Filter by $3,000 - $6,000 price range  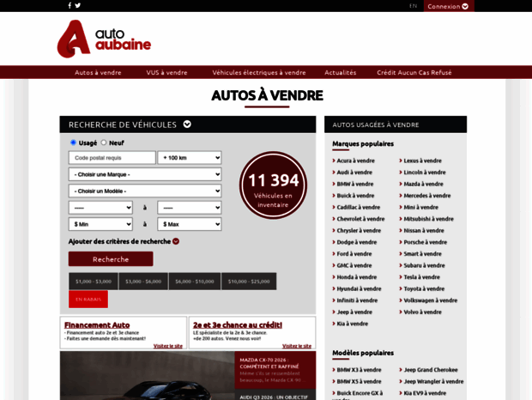coord(143,282)
